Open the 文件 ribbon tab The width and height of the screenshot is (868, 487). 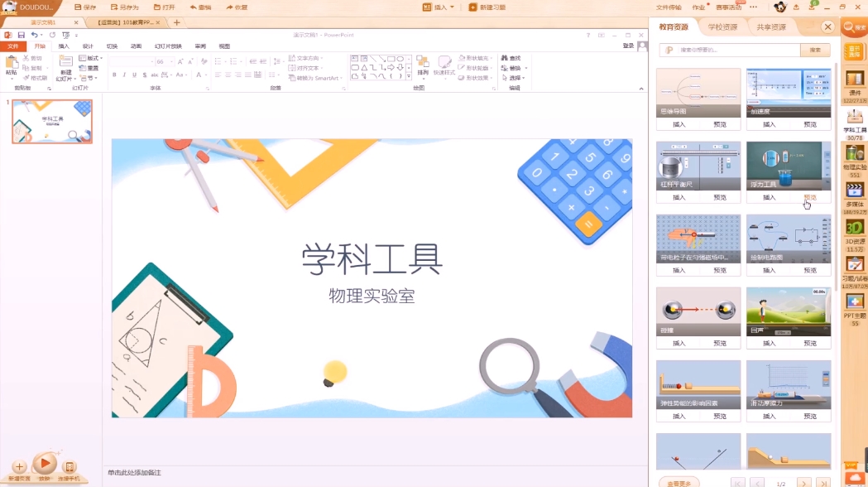point(12,46)
